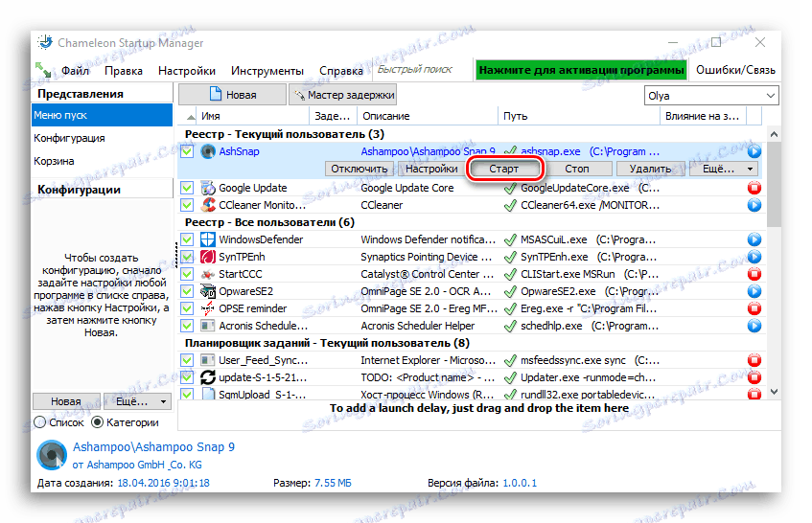Click the Отключить button

point(360,169)
